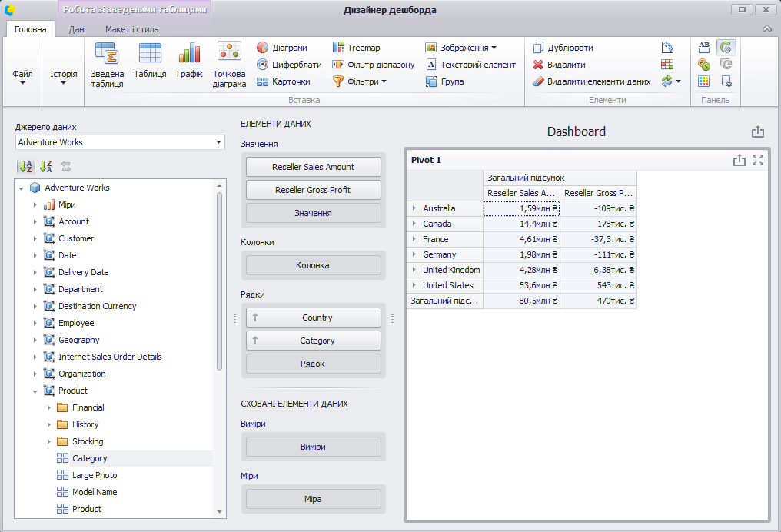Insert a text box (Текстовий елемент)
The image size is (781, 532).
(470, 65)
